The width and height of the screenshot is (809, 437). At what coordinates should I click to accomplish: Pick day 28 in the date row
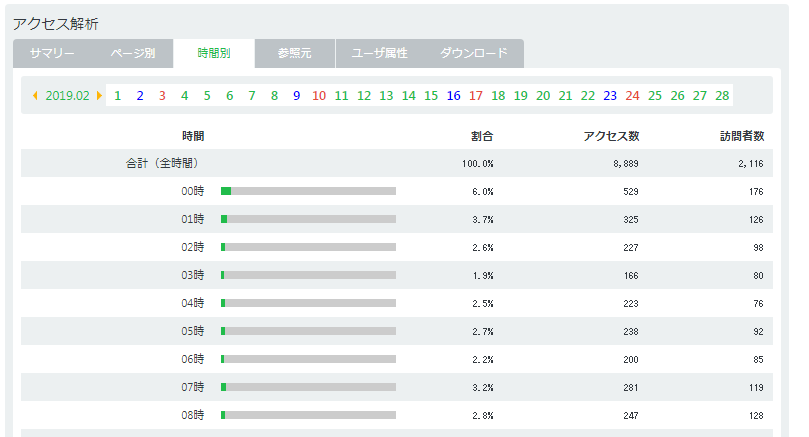(x=722, y=95)
